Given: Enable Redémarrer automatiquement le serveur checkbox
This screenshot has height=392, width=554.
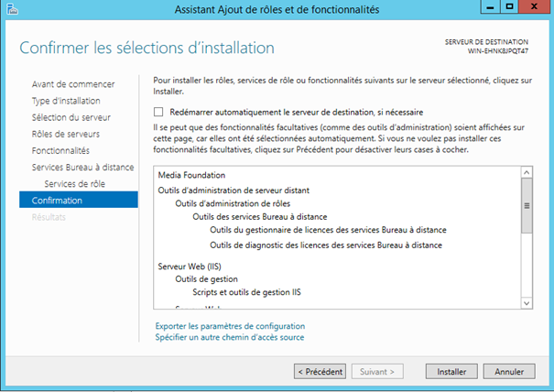Looking at the screenshot, I should coord(159,112).
